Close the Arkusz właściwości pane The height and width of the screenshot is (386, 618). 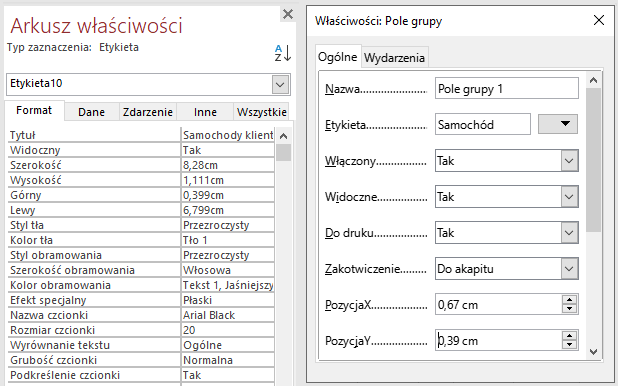(288, 15)
